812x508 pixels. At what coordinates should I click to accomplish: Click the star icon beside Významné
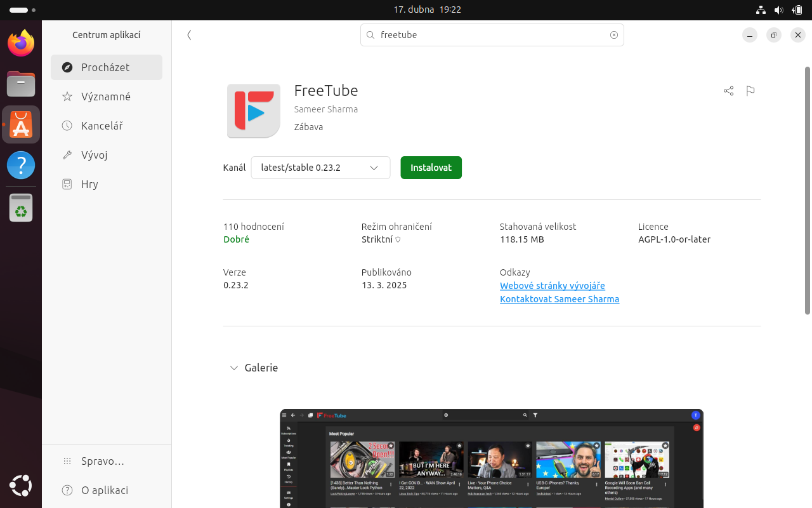pos(67,97)
